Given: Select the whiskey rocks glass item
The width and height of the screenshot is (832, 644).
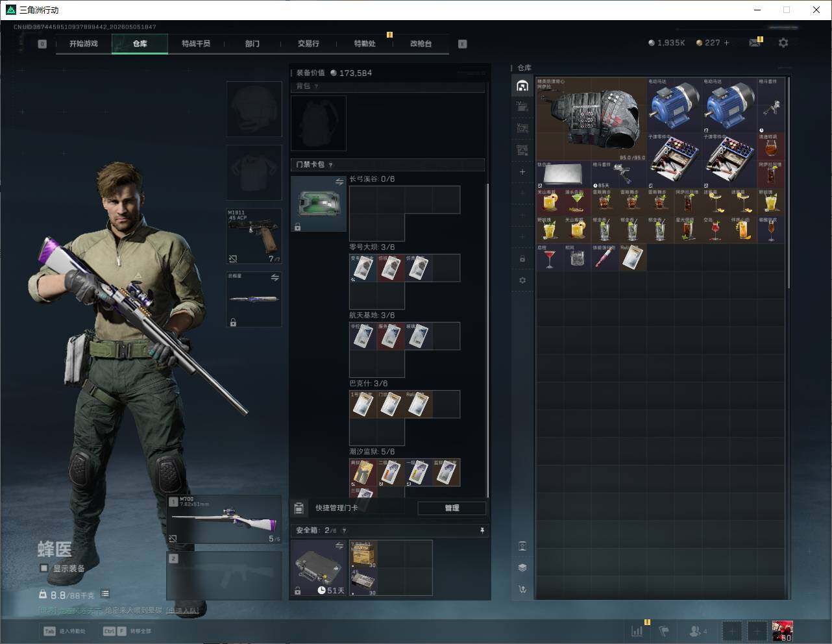Looking at the screenshot, I should coord(577,258).
